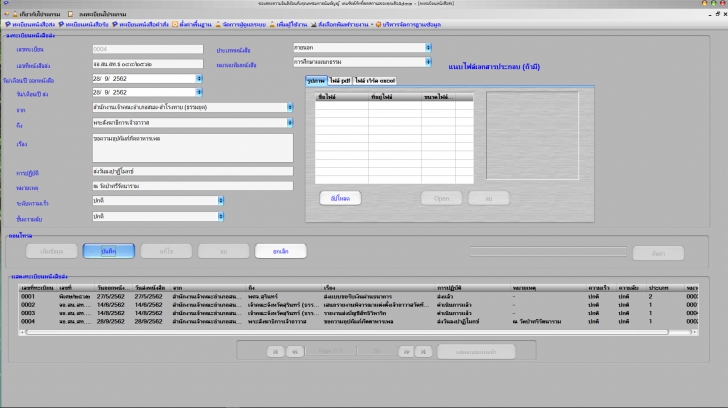This screenshot has height=408, width=728.
Task: Select record row 0004
Action: click(358, 321)
